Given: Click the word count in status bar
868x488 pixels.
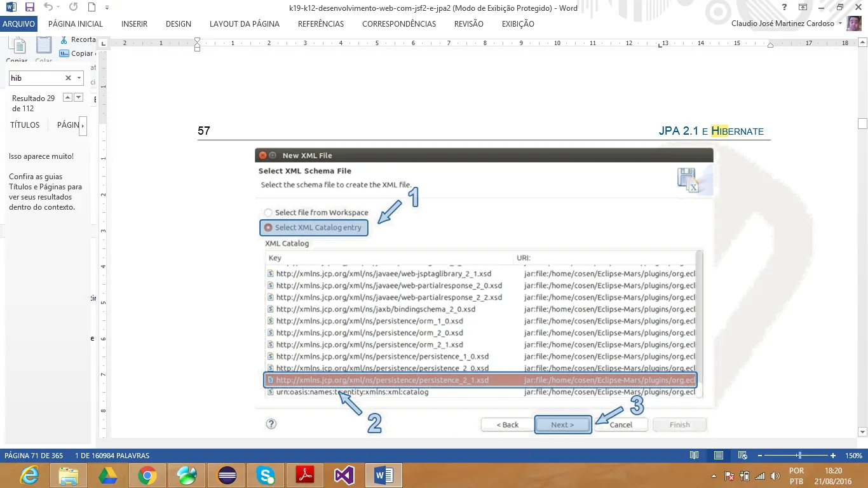Looking at the screenshot, I should coord(112,456).
